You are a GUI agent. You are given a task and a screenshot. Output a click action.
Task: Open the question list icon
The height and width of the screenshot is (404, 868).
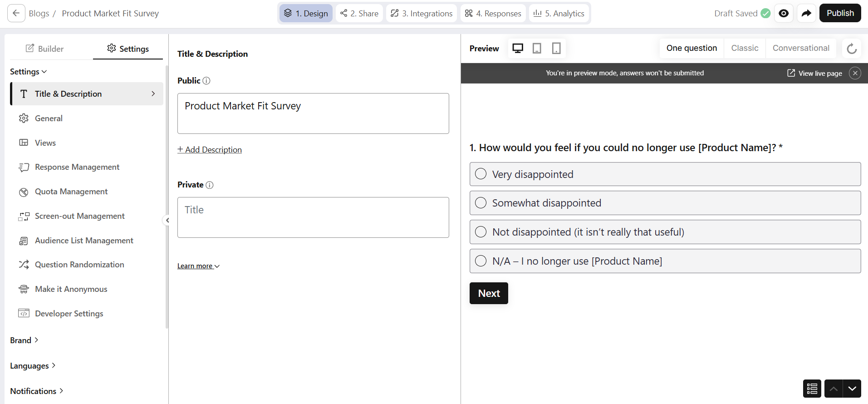(x=812, y=389)
